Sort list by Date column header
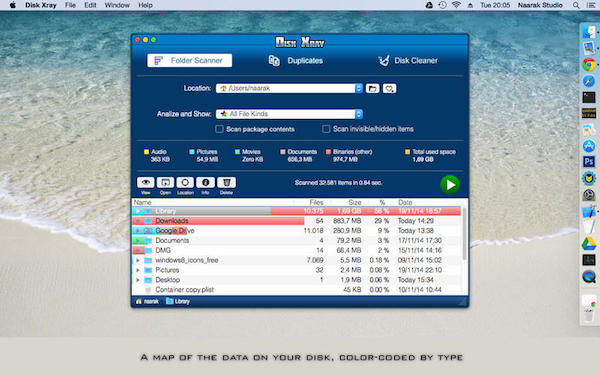600x375 pixels. point(405,202)
